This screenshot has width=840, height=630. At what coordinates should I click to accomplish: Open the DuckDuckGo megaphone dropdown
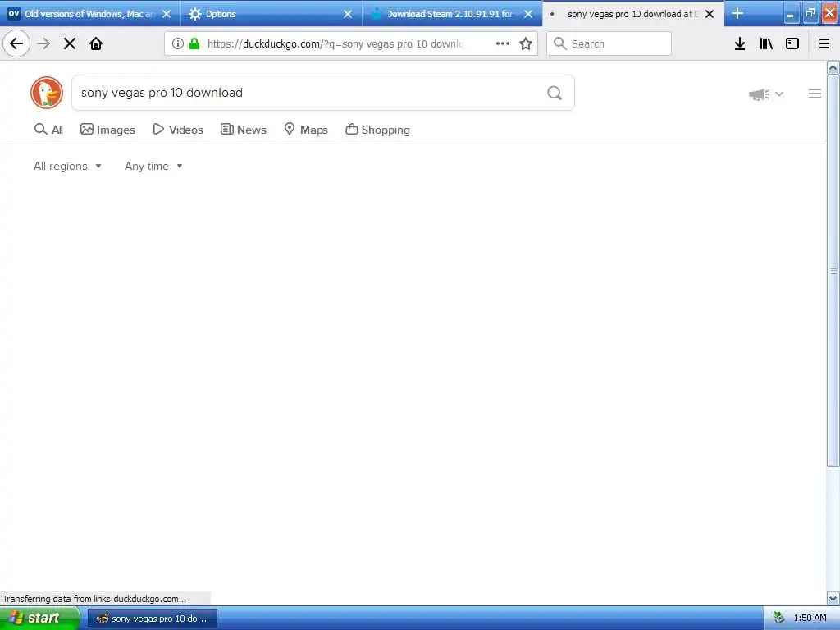pos(766,94)
